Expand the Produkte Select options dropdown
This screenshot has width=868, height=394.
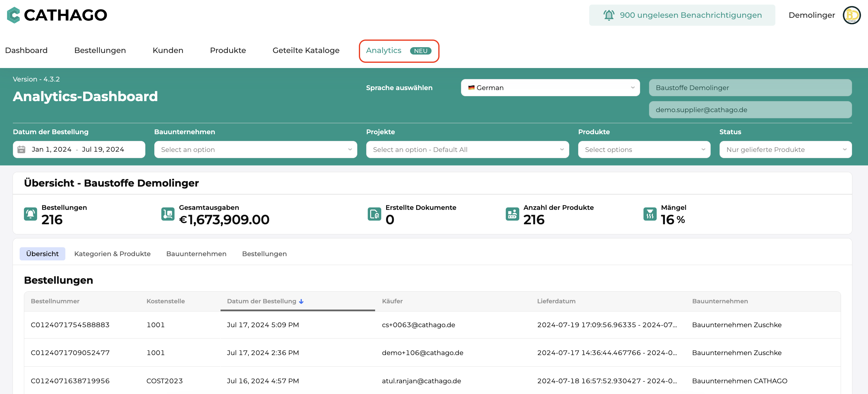(644, 150)
